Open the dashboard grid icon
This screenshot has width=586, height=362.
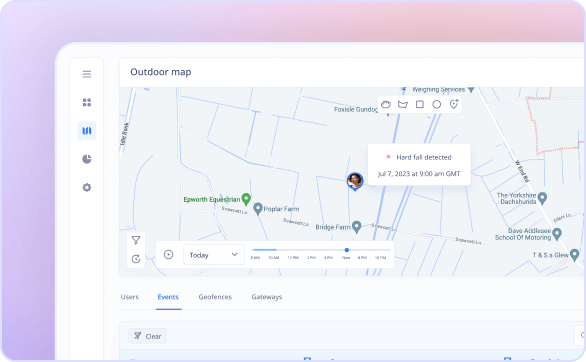(x=87, y=102)
